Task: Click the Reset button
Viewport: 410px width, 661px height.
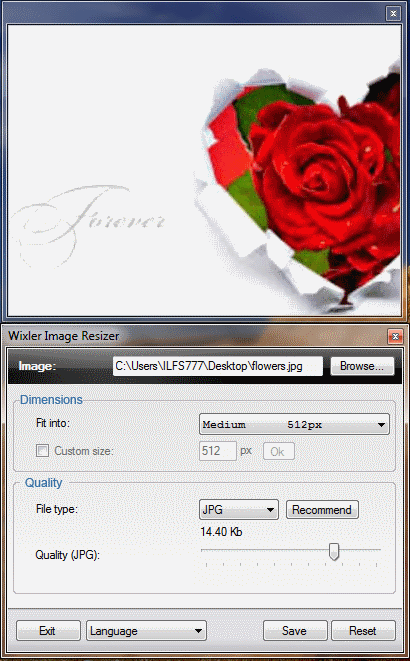Action: (x=363, y=631)
